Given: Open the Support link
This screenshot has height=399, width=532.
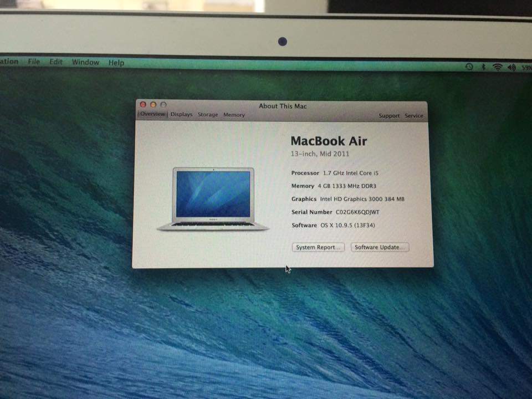Looking at the screenshot, I should [389, 116].
